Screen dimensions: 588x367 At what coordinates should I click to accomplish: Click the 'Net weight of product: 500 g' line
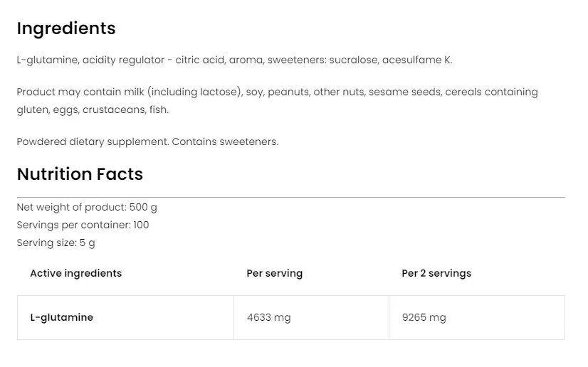[87, 208]
